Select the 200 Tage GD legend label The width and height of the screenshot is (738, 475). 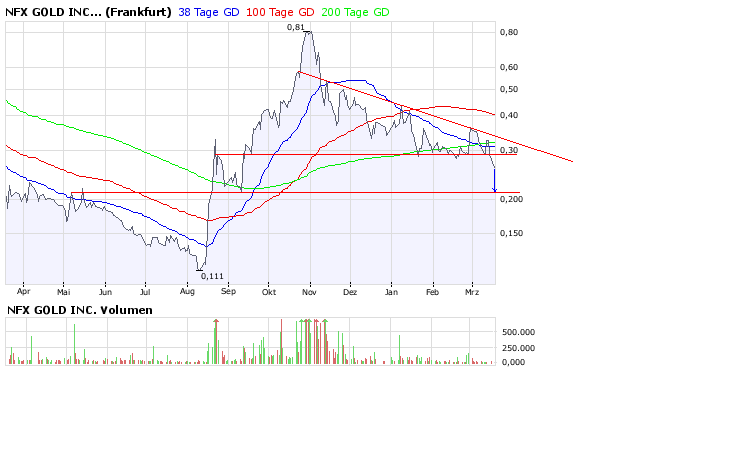[x=355, y=11]
